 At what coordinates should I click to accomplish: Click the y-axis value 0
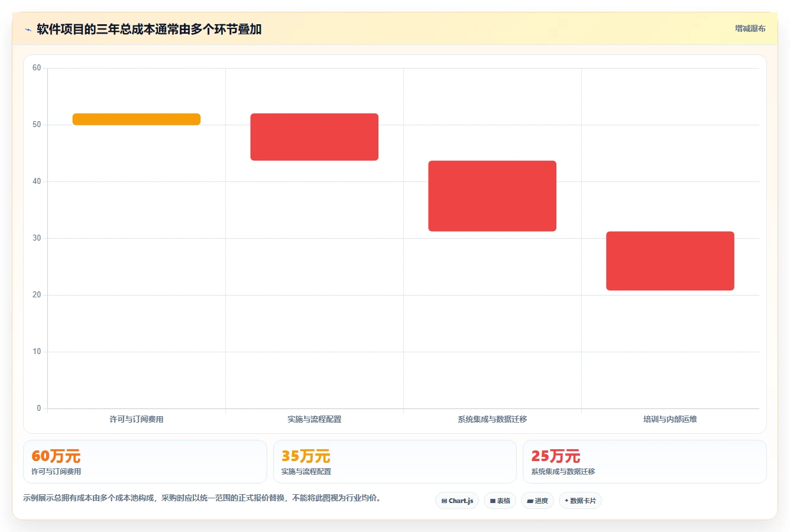39,408
